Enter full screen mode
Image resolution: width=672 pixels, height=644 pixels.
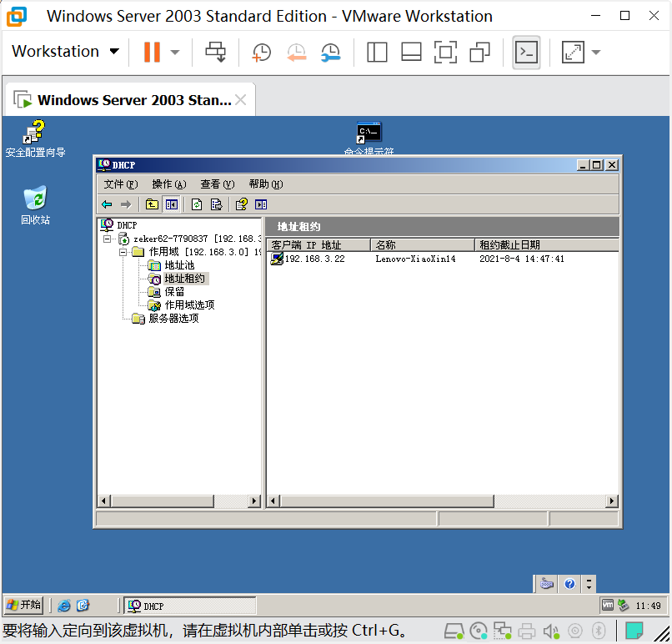click(x=445, y=53)
